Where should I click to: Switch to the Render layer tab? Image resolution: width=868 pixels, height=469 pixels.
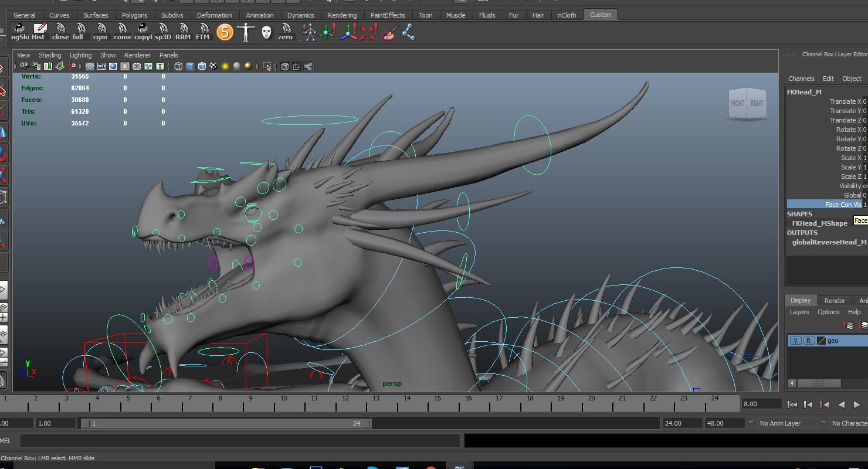835,300
